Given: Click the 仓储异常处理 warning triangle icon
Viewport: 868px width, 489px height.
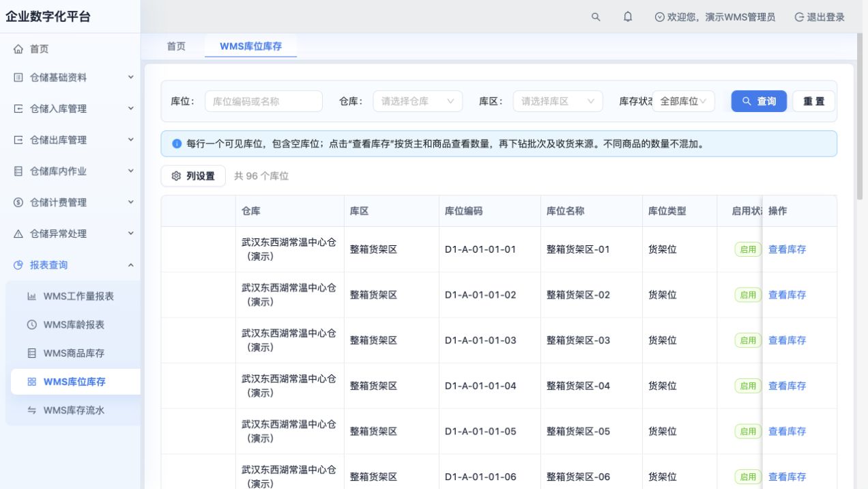Looking at the screenshot, I should point(18,234).
